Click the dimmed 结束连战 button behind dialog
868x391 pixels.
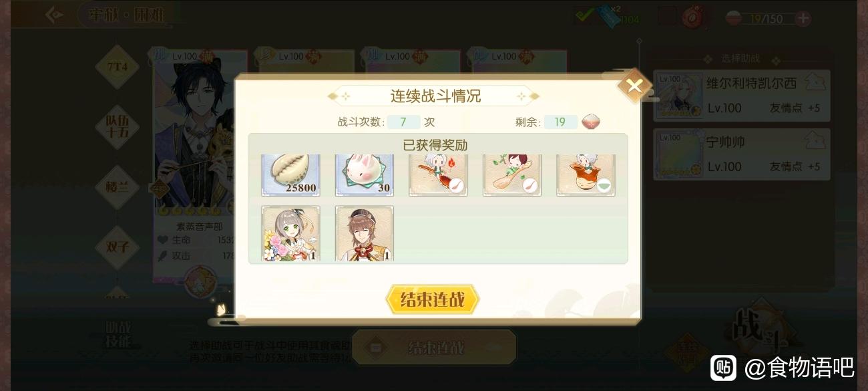coord(434,348)
